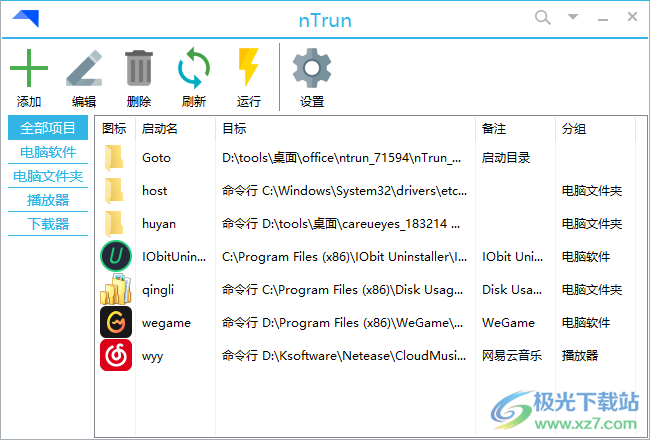Click the Disk Usa... note cell
Screen dimensions: 650x440
pyautogui.click(x=512, y=290)
